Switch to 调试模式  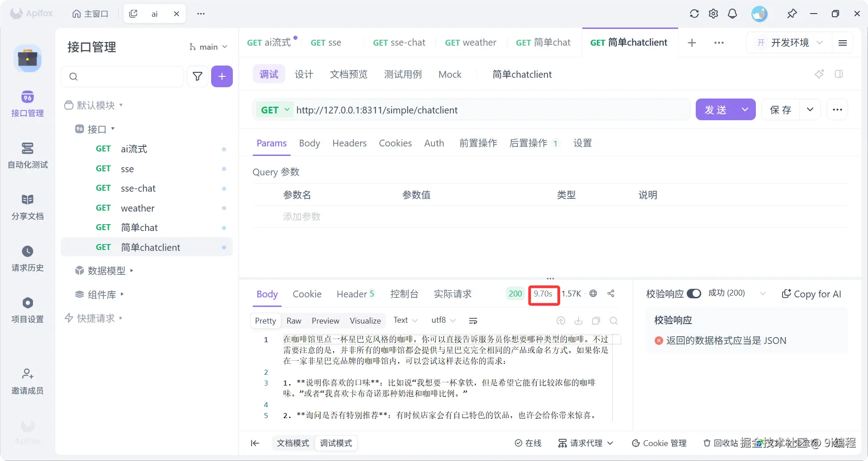coord(336,443)
